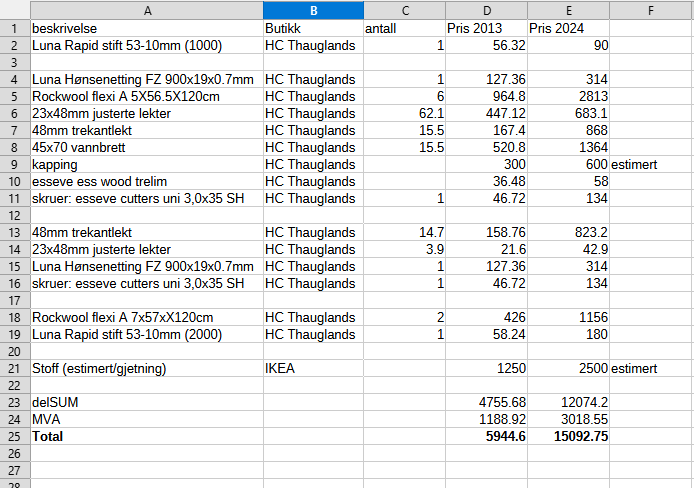Select cell with value 823.2
This screenshot has width=694, height=488.
click(x=568, y=232)
